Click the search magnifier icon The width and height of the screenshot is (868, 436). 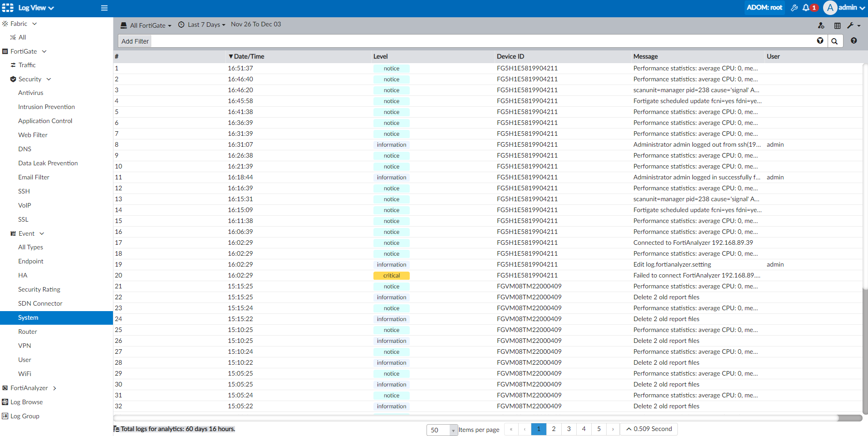[834, 41]
